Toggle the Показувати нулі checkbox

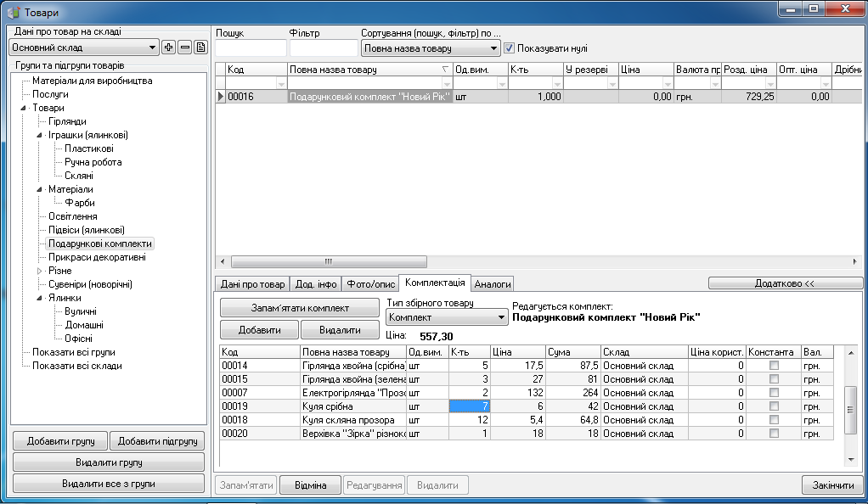(510, 48)
